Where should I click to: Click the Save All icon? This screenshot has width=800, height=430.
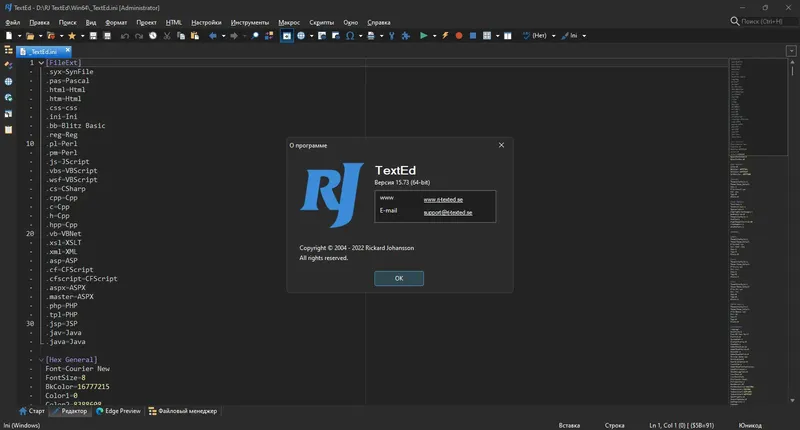pyautogui.click(x=107, y=36)
